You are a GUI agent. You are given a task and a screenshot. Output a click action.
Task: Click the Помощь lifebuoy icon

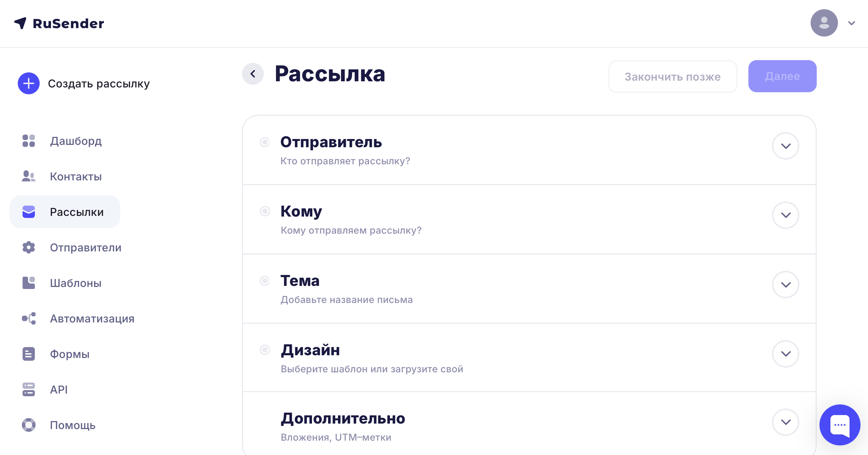pyautogui.click(x=29, y=425)
